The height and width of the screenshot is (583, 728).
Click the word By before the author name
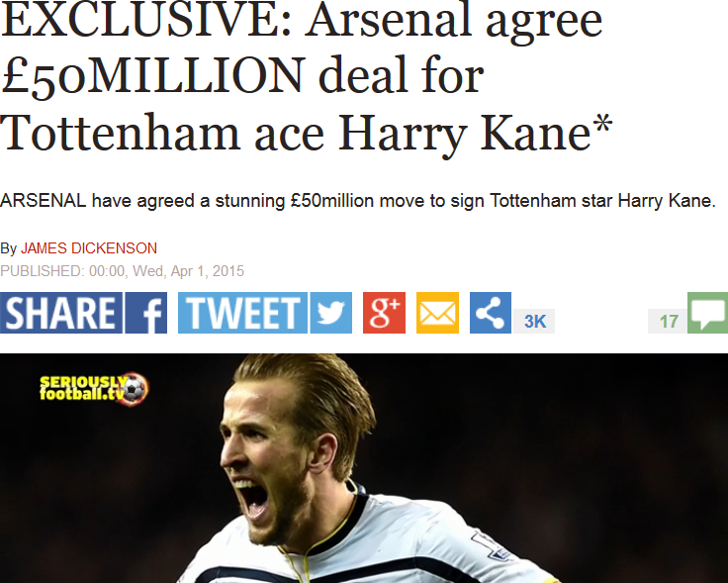pos(8,248)
